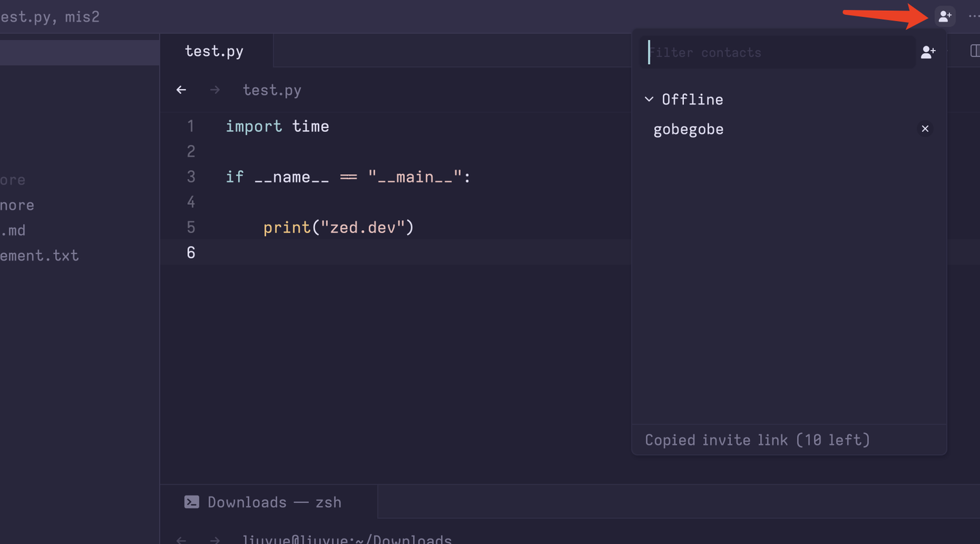Click the terminal back arrow
The image size is (980, 544).
tap(181, 539)
